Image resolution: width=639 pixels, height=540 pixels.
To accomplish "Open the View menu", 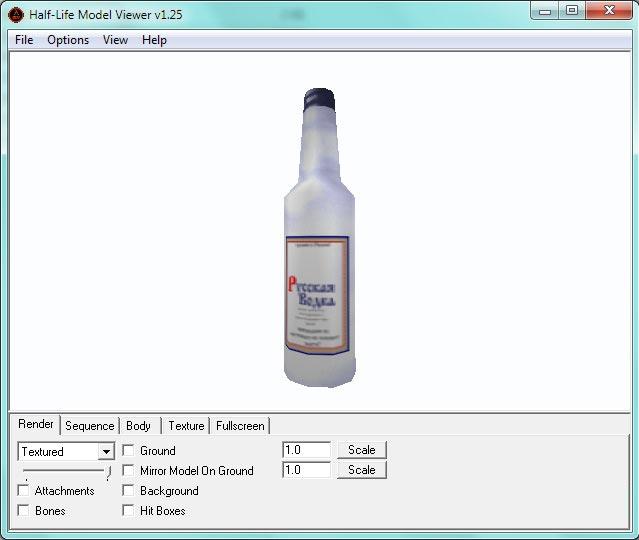I will click(x=115, y=40).
